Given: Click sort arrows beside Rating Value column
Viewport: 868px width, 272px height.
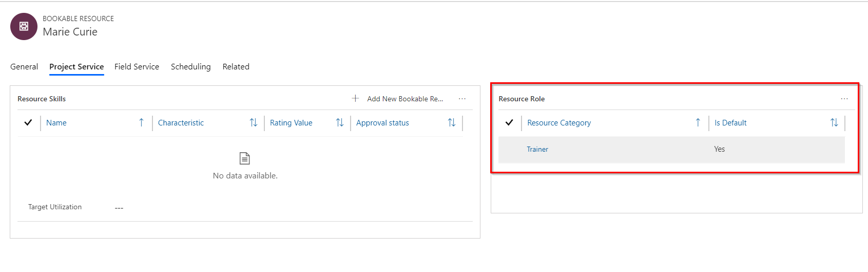Looking at the screenshot, I should click(x=339, y=122).
